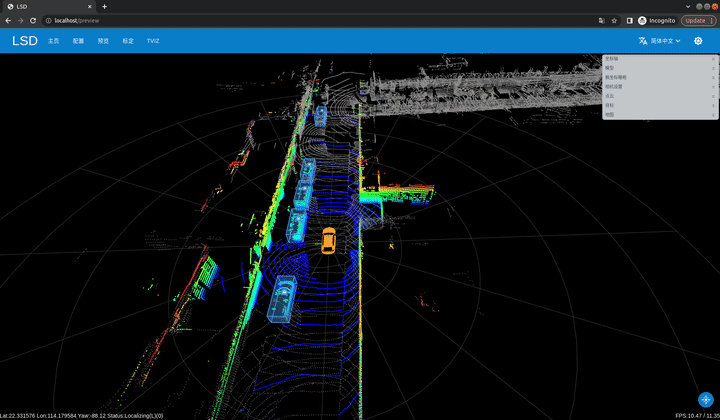Expand the 地图 section in the panel
Image resolution: width=720 pixels, height=420 pixels.
point(660,115)
